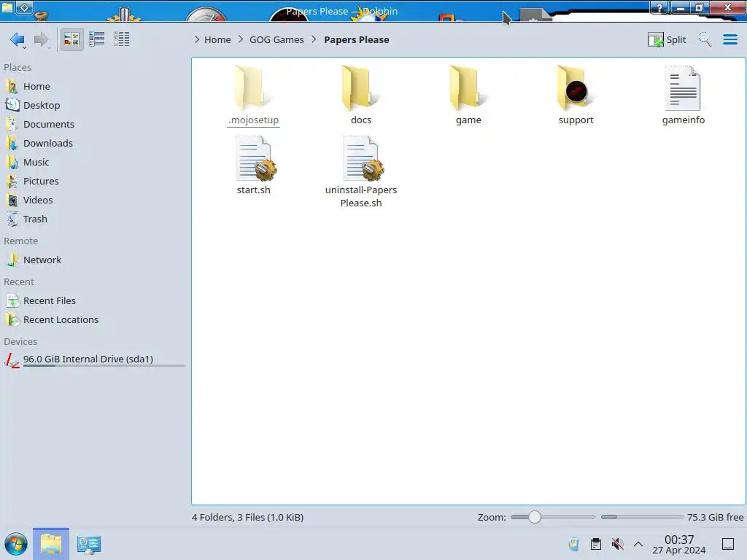Open the window menu icon in titlebar
Screen dimensions: 747x560
coord(7,7)
